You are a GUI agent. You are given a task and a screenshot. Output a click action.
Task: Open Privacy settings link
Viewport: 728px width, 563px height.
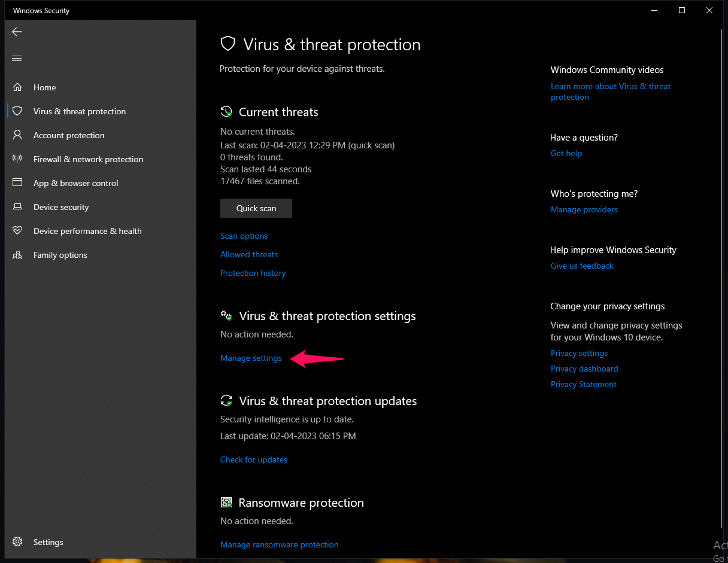click(579, 353)
